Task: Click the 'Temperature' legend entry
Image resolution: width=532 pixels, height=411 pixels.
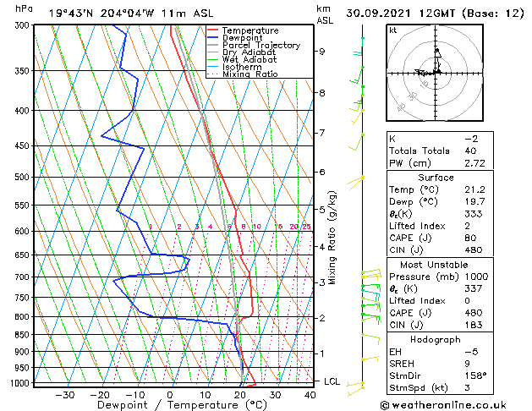Action: coord(250,30)
